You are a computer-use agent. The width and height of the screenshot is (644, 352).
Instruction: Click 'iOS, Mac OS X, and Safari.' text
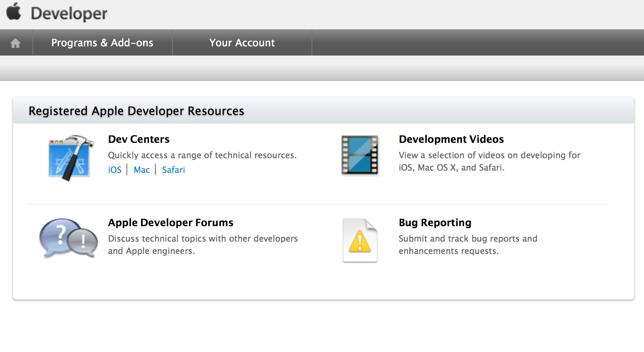pos(452,168)
